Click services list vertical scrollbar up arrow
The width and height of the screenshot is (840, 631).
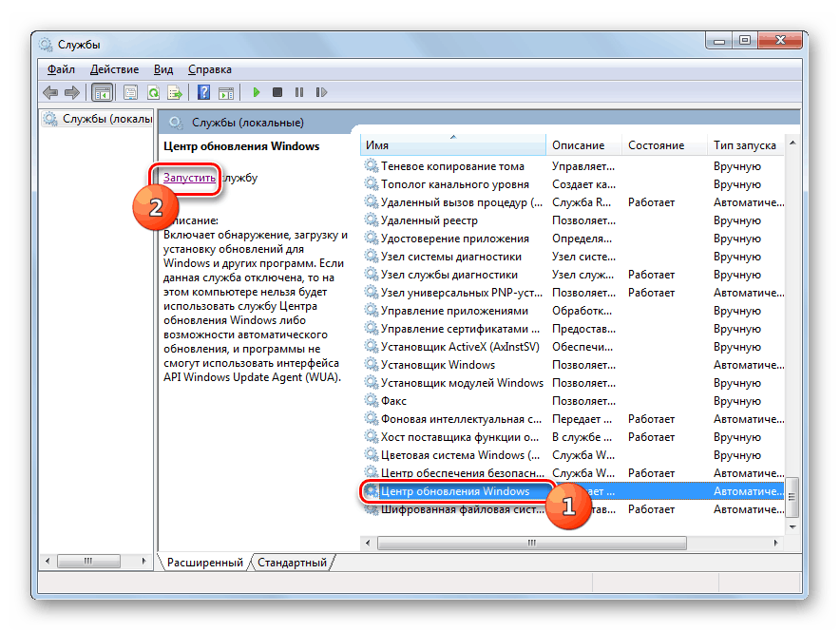pyautogui.click(x=792, y=143)
